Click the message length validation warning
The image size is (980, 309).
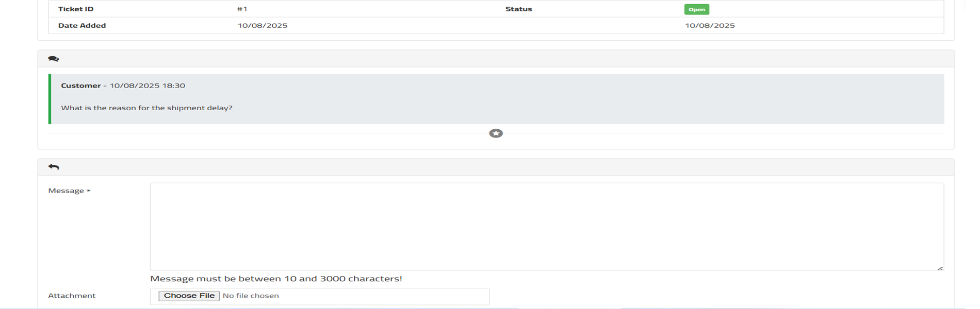click(276, 279)
